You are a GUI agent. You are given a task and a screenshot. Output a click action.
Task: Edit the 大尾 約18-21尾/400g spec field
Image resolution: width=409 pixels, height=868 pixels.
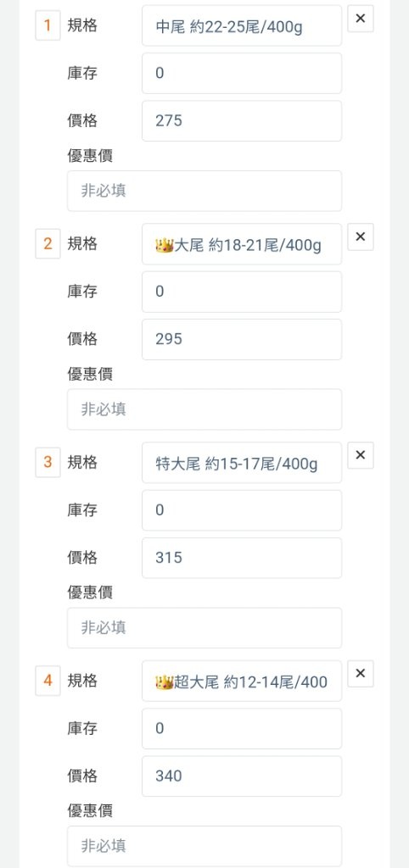coord(242,244)
